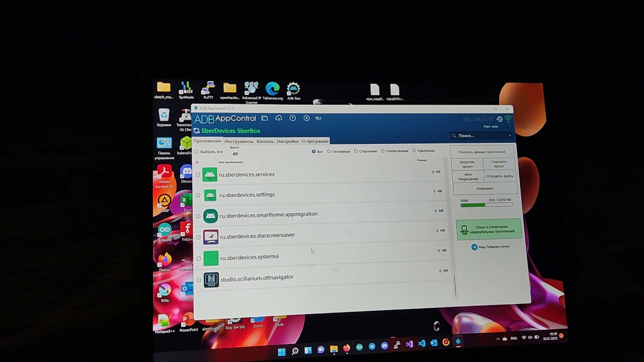The width and height of the screenshot is (644, 362).
Task: Click the Авто Разрешения button
Action: coord(468,176)
